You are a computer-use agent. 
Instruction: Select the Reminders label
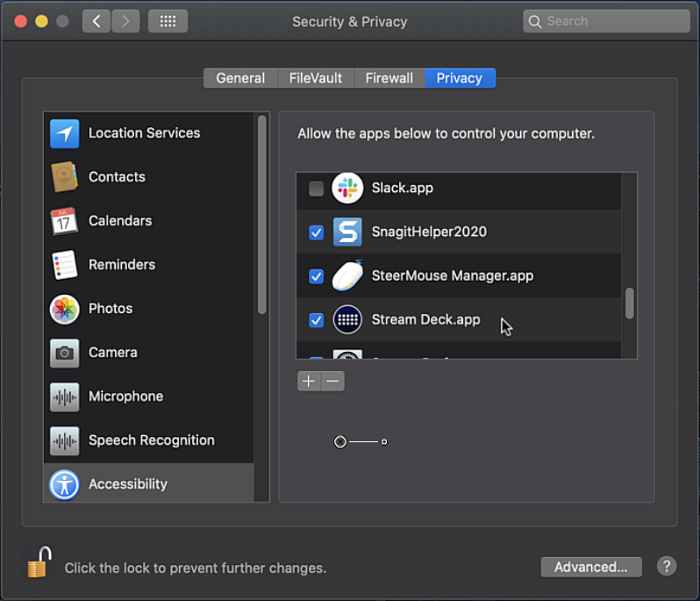tap(122, 264)
